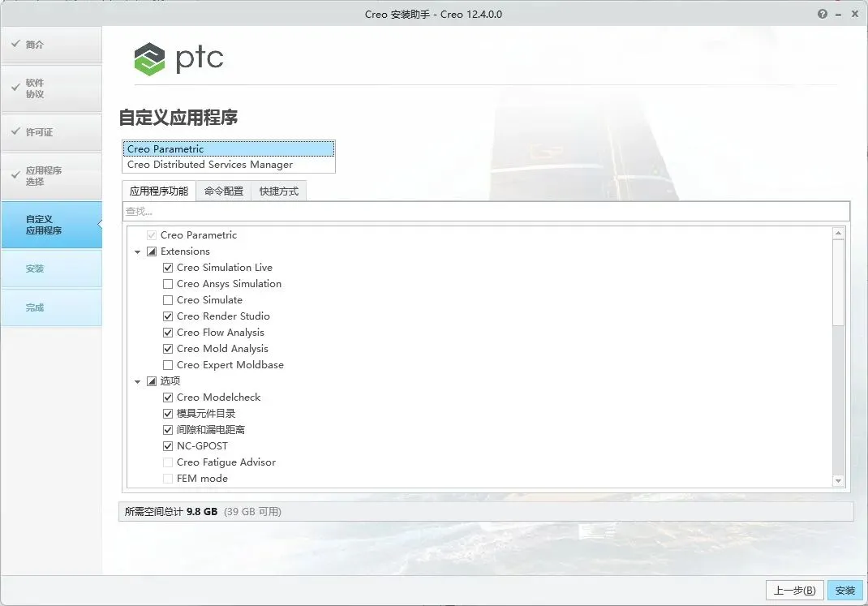Collapse the Extensions tree node arrow
The height and width of the screenshot is (606, 868).
137,251
